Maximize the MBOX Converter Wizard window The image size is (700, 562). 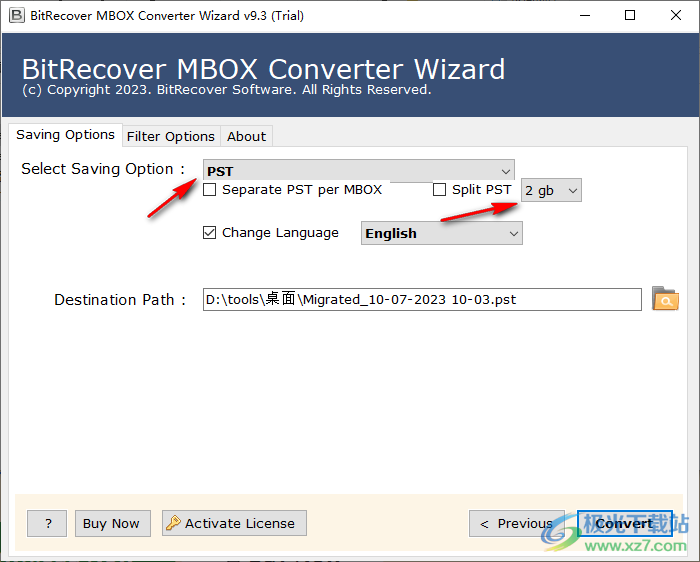click(x=630, y=16)
